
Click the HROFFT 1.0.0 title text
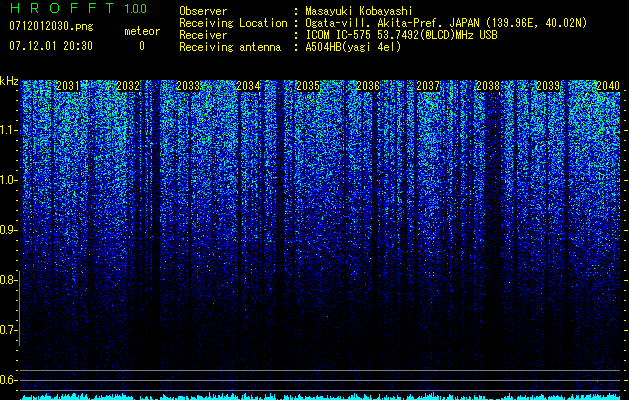click(x=78, y=8)
